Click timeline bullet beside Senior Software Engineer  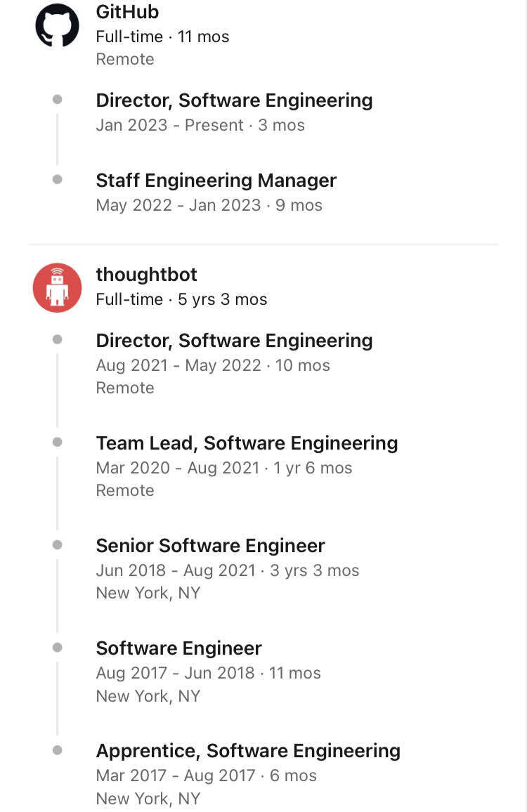pyautogui.click(x=57, y=544)
